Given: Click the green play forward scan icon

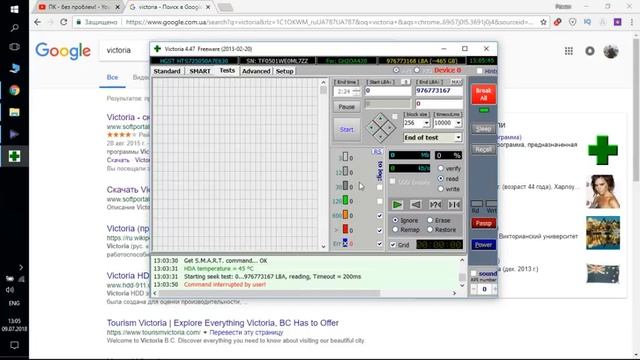Looking at the screenshot, I should pyautogui.click(x=397, y=205).
